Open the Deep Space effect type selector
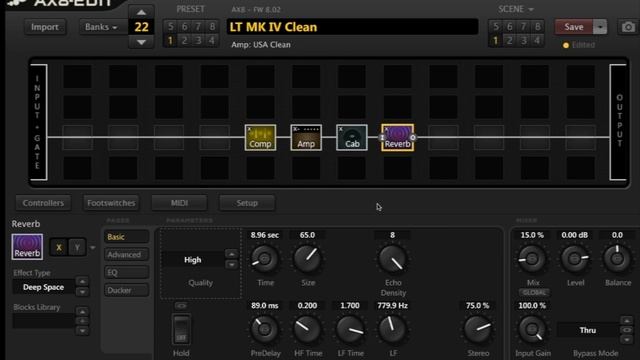 point(43,287)
